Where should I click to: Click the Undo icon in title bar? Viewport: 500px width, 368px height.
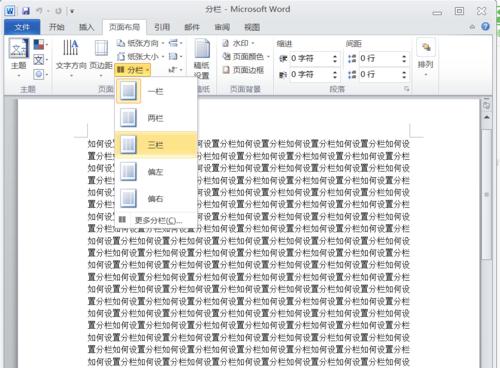click(40, 11)
